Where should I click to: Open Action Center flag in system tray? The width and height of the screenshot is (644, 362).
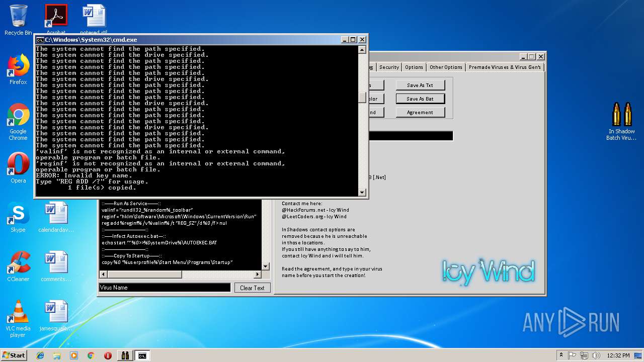572,355
